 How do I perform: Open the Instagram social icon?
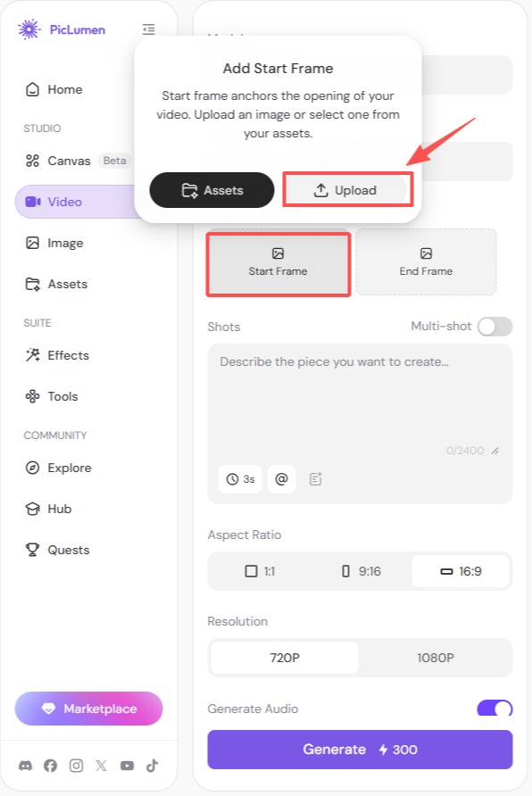[x=76, y=765]
